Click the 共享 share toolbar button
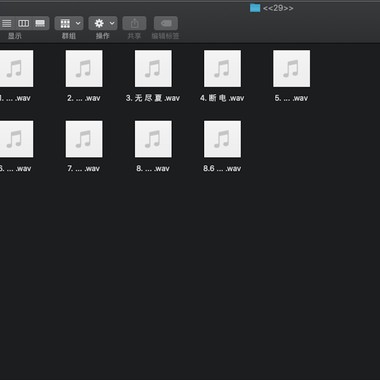 pyautogui.click(x=134, y=23)
